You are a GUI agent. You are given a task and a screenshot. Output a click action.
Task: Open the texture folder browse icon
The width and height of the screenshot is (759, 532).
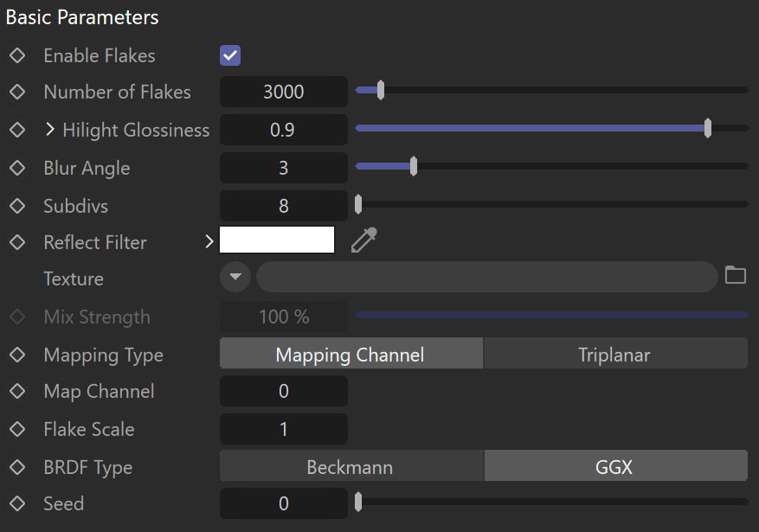click(x=736, y=275)
